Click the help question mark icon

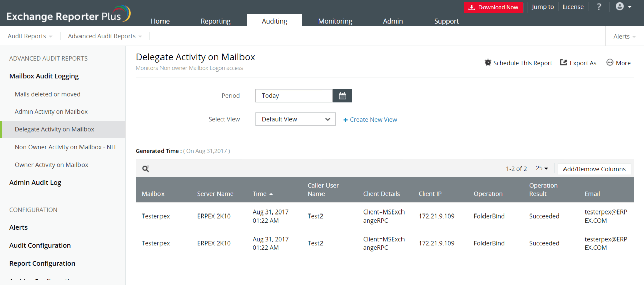pyautogui.click(x=599, y=7)
